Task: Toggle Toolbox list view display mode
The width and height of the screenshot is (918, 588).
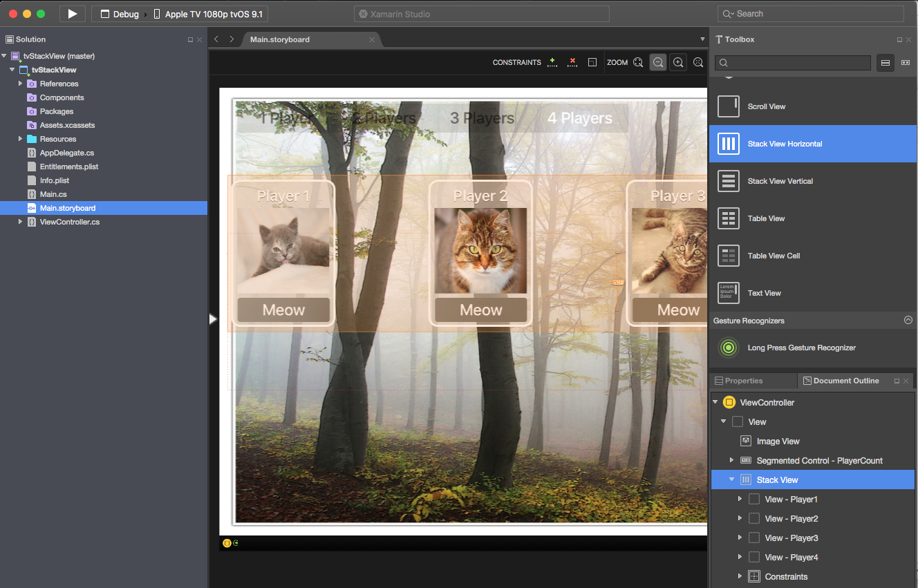Action: click(886, 63)
